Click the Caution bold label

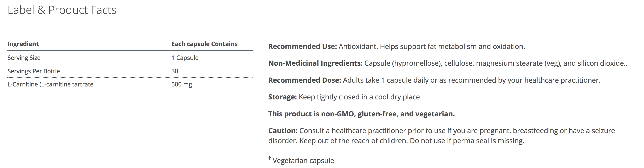click(x=283, y=131)
